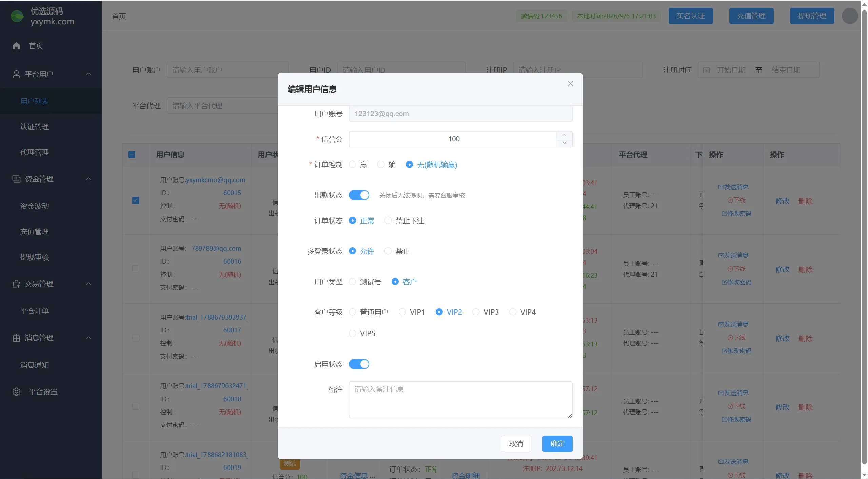Screen dimensions: 868x479
Task: Click the 信誉分 number input
Action: pyautogui.click(x=453, y=139)
